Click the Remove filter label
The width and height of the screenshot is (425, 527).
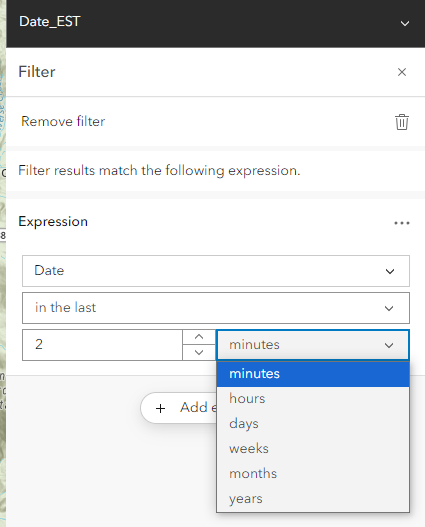tap(63, 121)
